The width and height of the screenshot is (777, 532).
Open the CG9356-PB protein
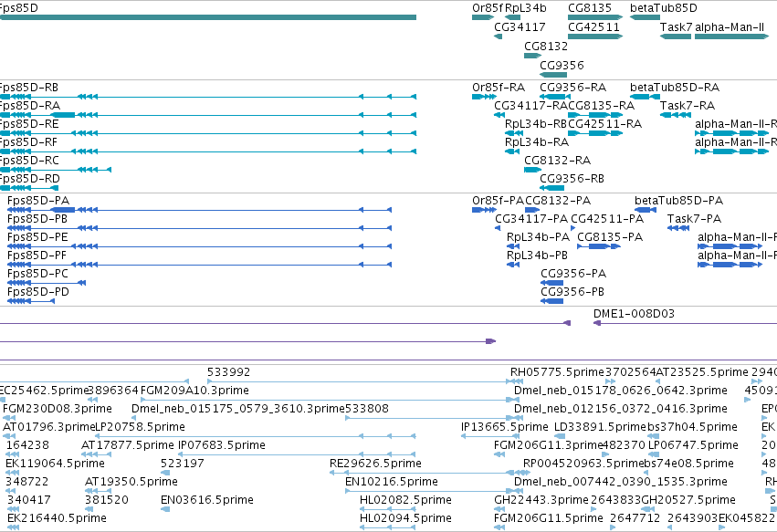[552, 301]
